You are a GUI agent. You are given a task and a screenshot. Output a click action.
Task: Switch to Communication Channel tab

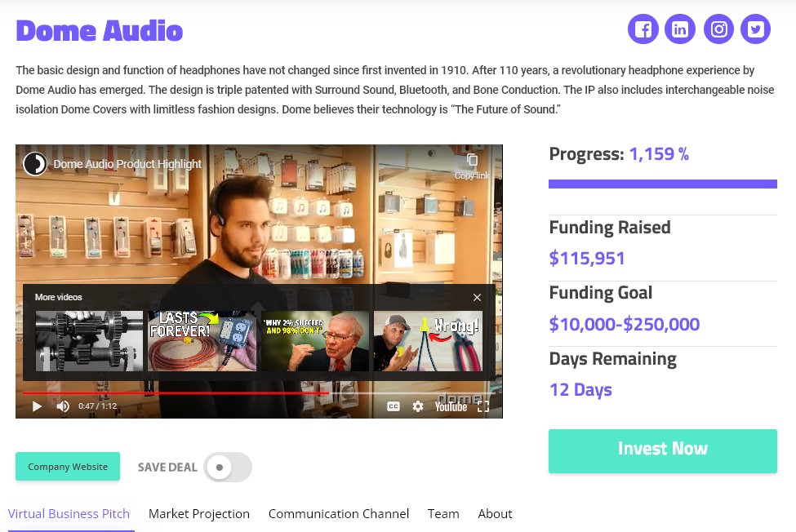pos(339,514)
